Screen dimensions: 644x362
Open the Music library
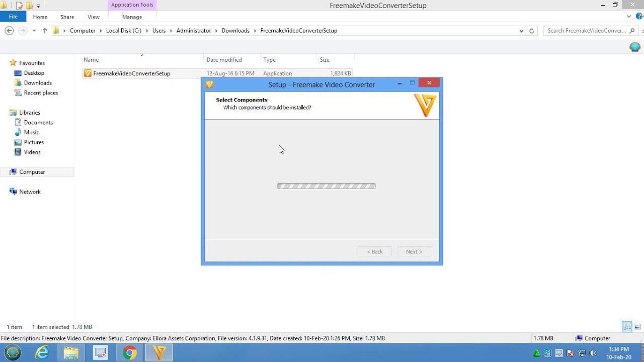[31, 133]
